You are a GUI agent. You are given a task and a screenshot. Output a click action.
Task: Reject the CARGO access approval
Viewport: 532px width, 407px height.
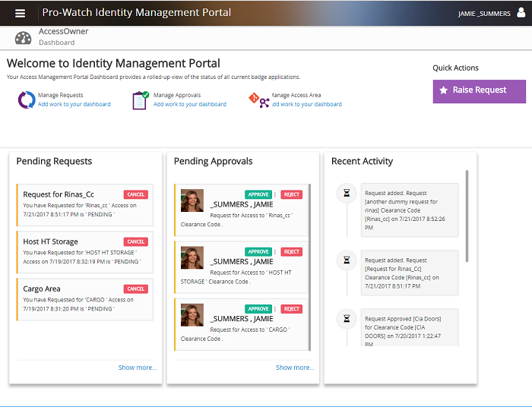tap(291, 309)
